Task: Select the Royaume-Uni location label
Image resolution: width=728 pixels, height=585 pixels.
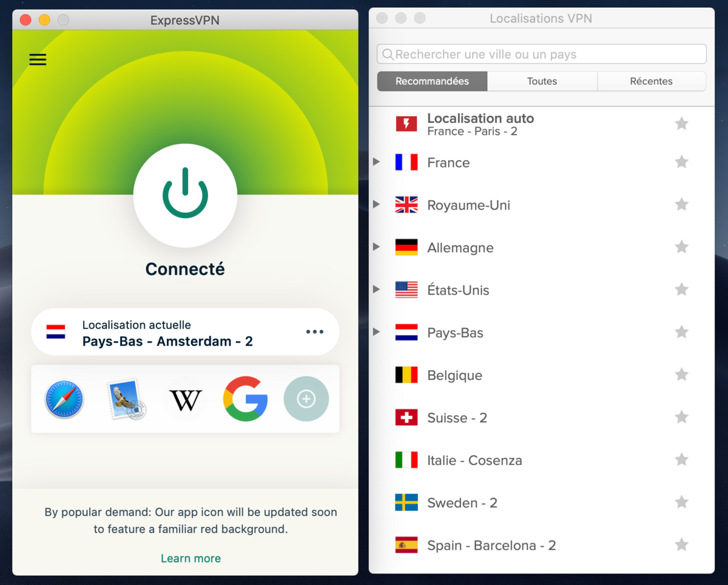Action: coord(468,205)
